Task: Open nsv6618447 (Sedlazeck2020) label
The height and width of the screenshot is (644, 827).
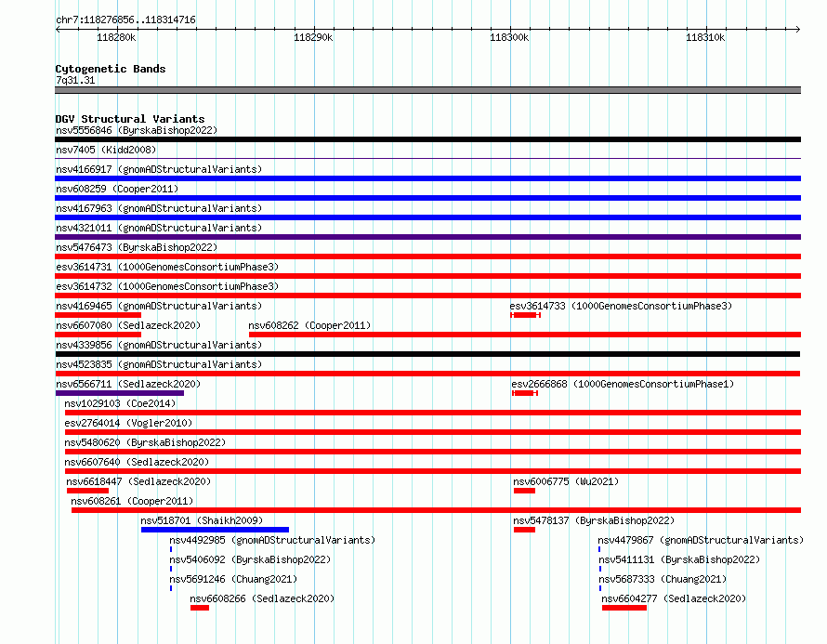Action: pos(138,481)
